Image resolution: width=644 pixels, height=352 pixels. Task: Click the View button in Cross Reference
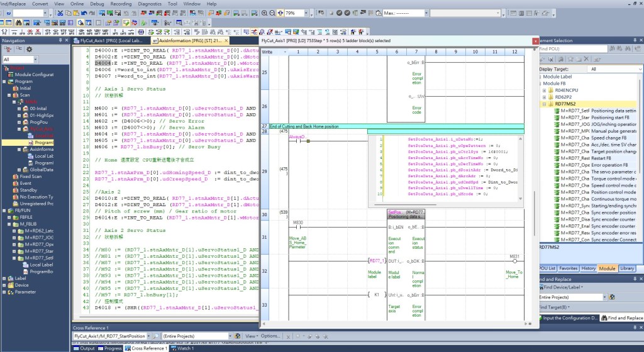point(250,336)
